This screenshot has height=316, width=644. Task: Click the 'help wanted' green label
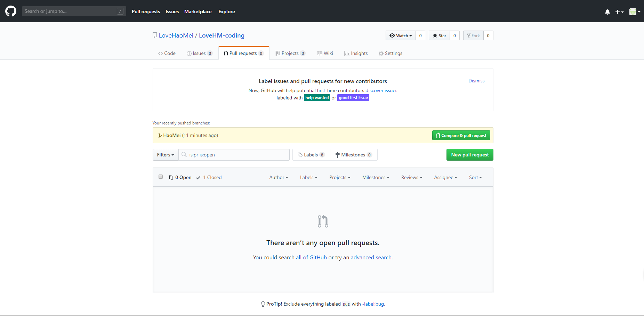coord(317,98)
